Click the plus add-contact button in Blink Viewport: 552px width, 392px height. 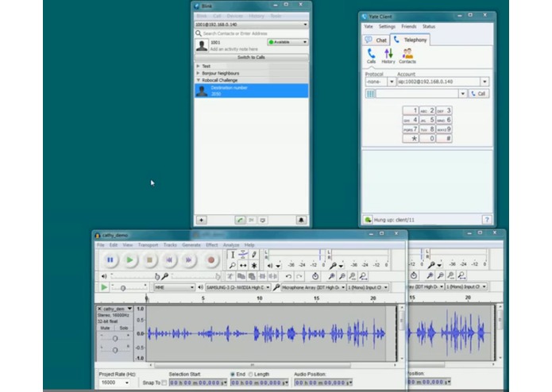pos(202,220)
